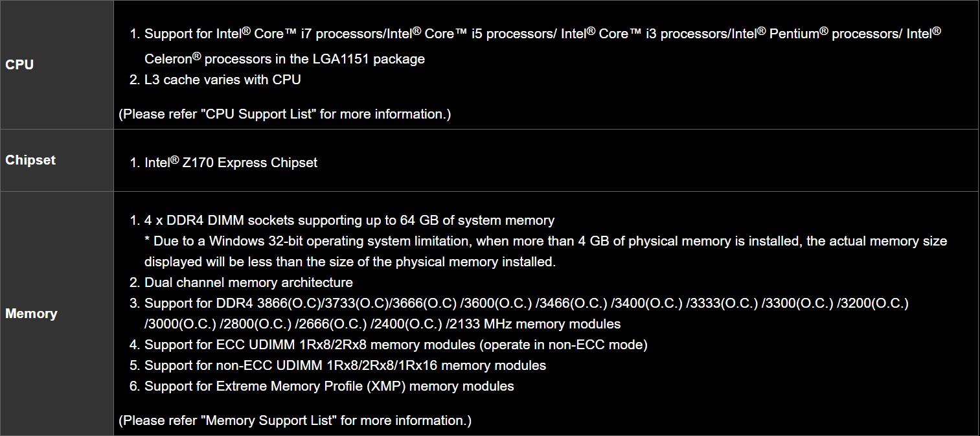Click the ECC UDIMM 1Rx8/2Rx8 support item
The width and height of the screenshot is (980, 436).
click(x=396, y=345)
